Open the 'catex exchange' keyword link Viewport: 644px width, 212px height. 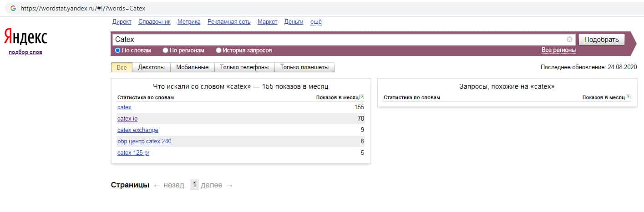[x=138, y=130]
